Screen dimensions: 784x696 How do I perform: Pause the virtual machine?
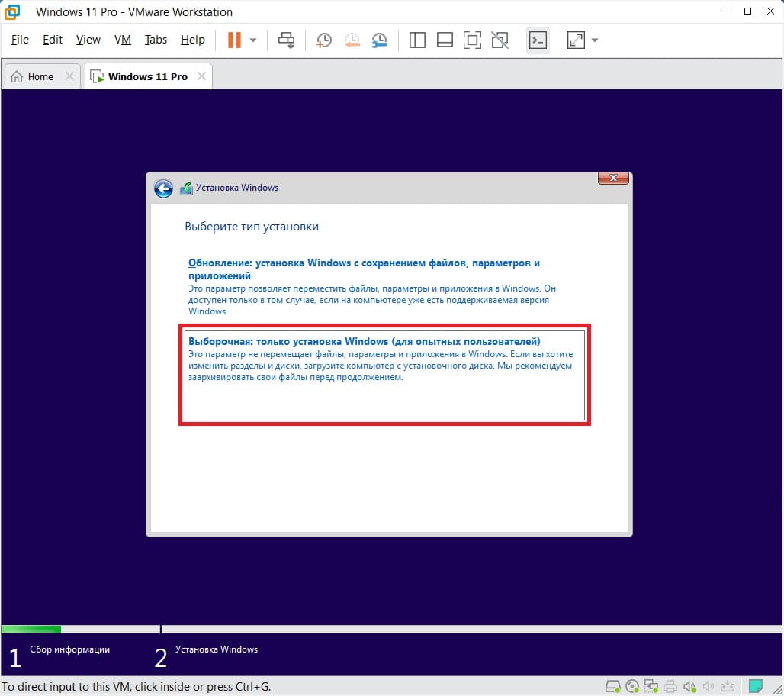tap(234, 40)
